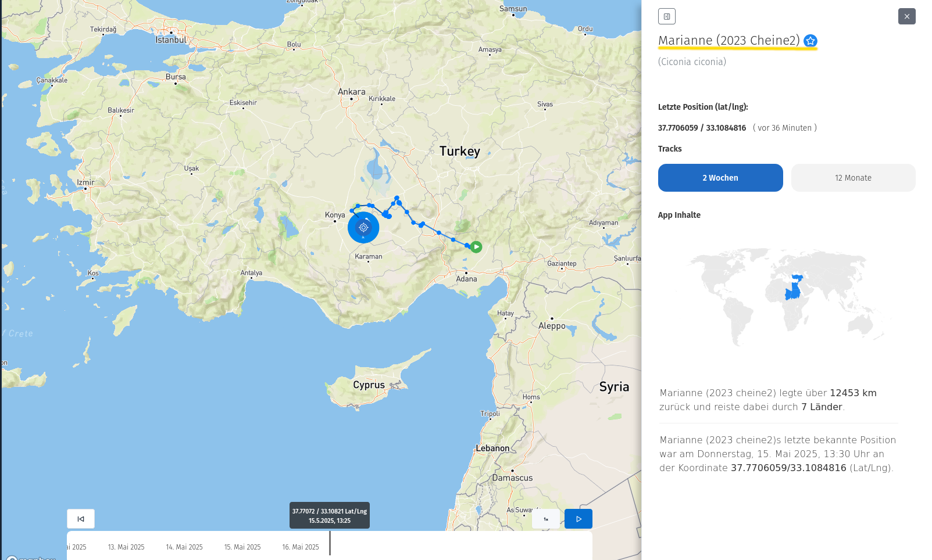The height and width of the screenshot is (560, 932).
Task: Click the Mapbox logo
Action: [32, 558]
